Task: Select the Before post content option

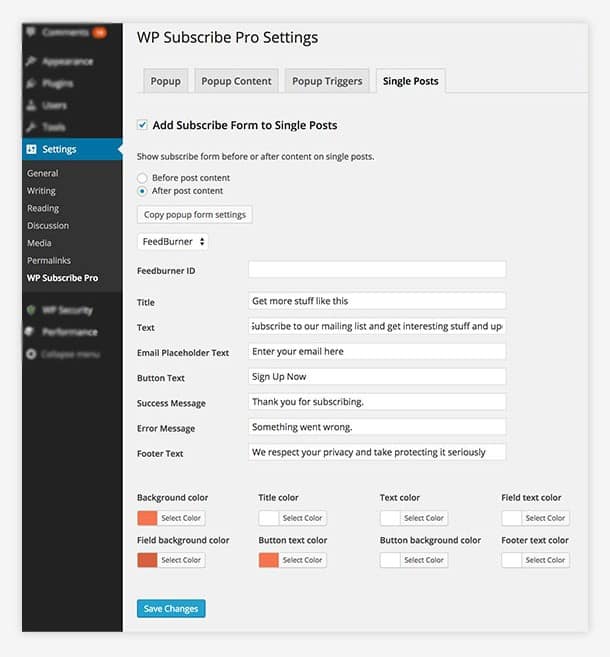Action: (142, 177)
